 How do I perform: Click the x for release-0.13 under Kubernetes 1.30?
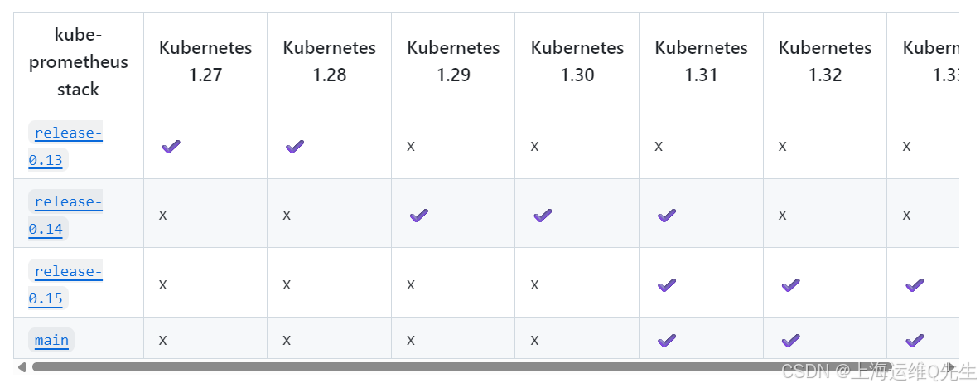coord(534,147)
